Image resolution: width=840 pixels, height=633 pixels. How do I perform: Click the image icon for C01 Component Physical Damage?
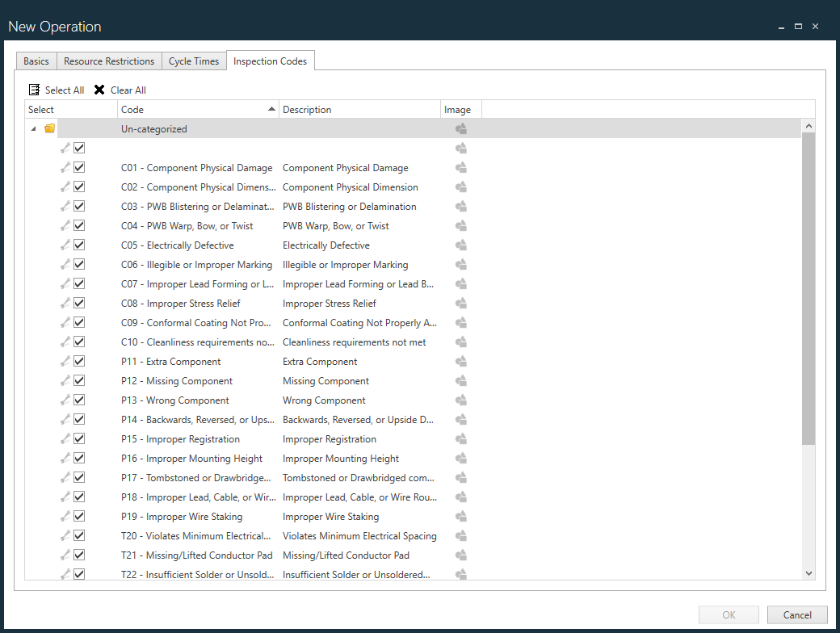pyautogui.click(x=460, y=167)
